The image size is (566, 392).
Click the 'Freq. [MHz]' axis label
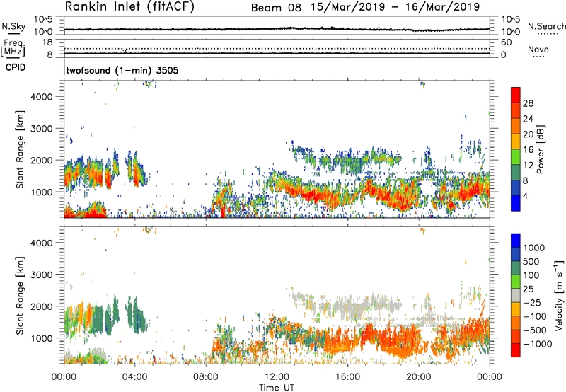point(13,47)
